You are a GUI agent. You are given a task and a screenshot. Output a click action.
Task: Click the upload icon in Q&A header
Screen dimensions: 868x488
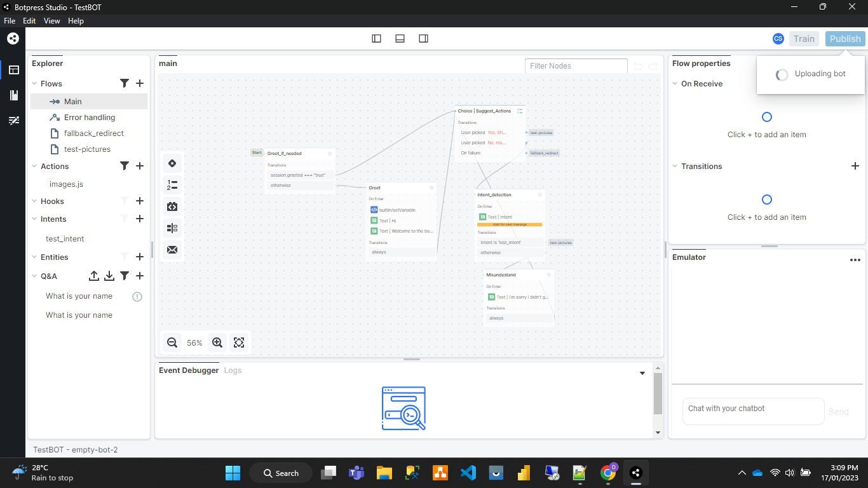pos(94,276)
